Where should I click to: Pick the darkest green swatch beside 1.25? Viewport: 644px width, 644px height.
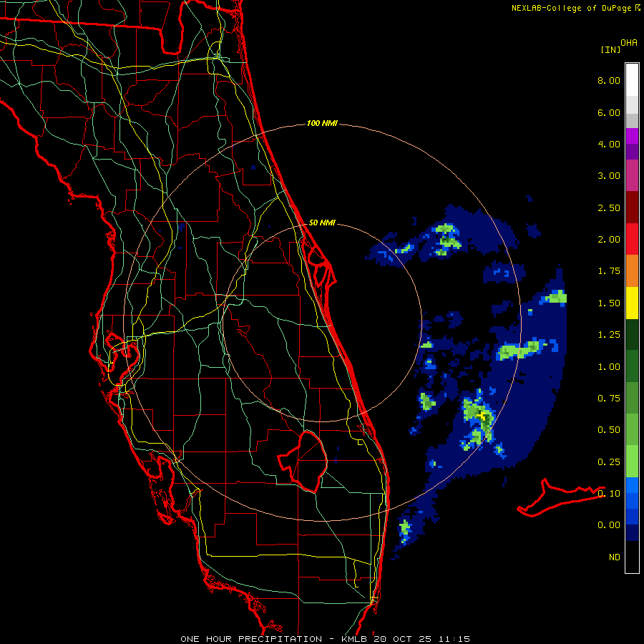tap(632, 335)
